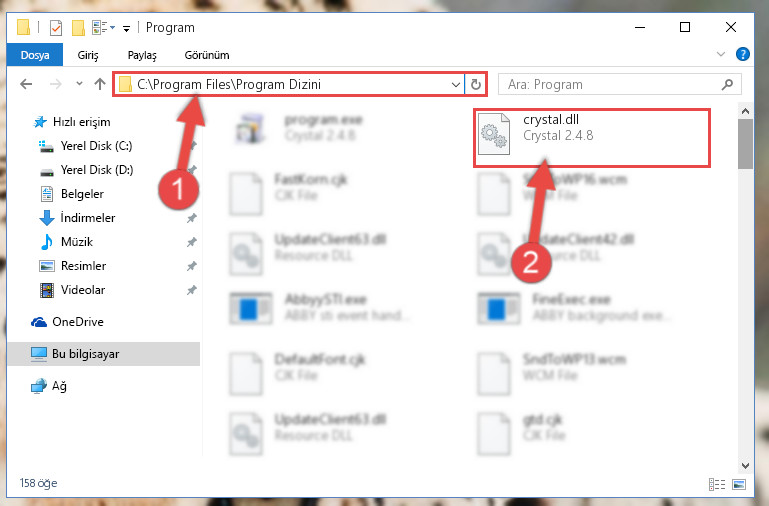
Task: Click inside the Ara: Program search box
Action: [x=611, y=84]
